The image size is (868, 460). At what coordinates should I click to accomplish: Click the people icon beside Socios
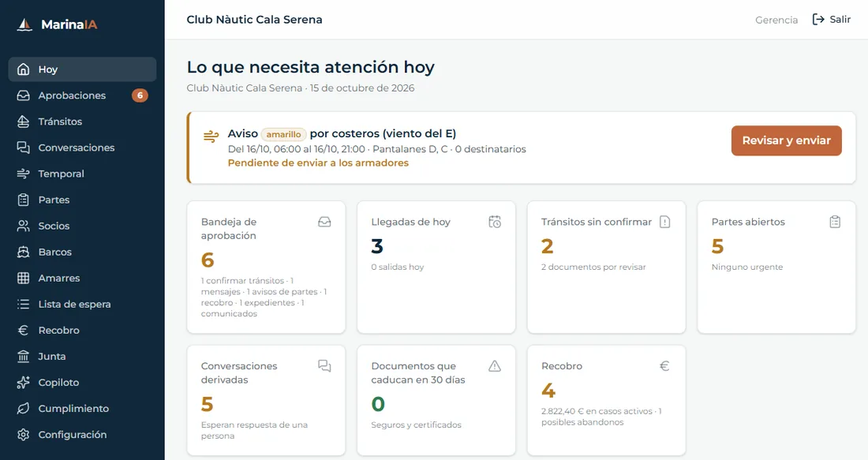[23, 226]
